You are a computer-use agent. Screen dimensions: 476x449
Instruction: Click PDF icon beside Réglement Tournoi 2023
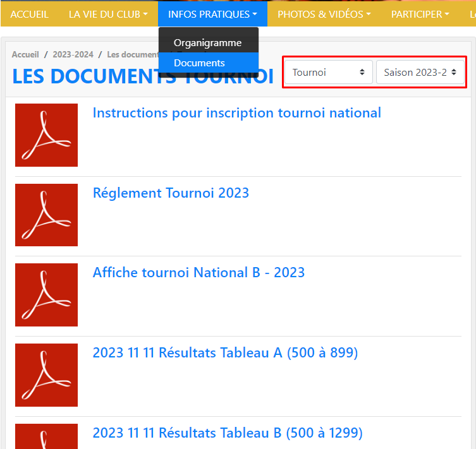coord(46,215)
